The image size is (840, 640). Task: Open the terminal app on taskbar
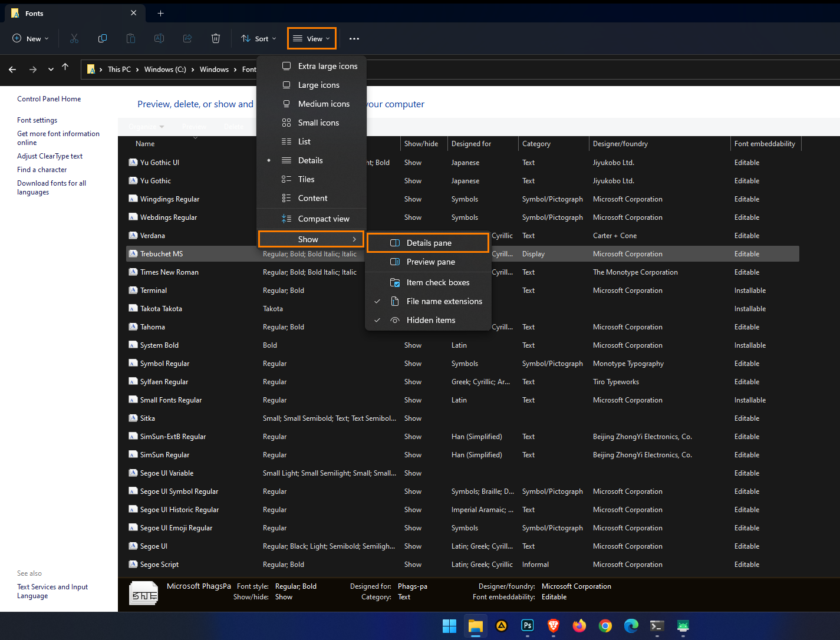click(657, 626)
